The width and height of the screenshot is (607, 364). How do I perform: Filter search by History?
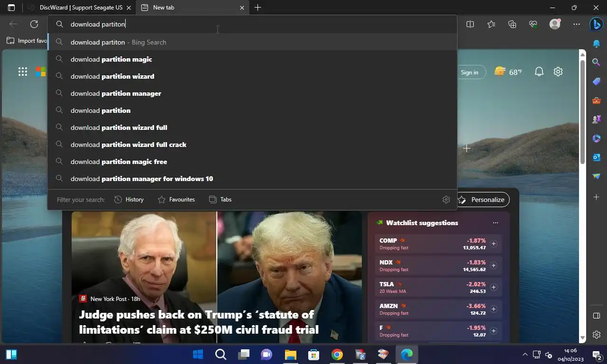point(129,200)
